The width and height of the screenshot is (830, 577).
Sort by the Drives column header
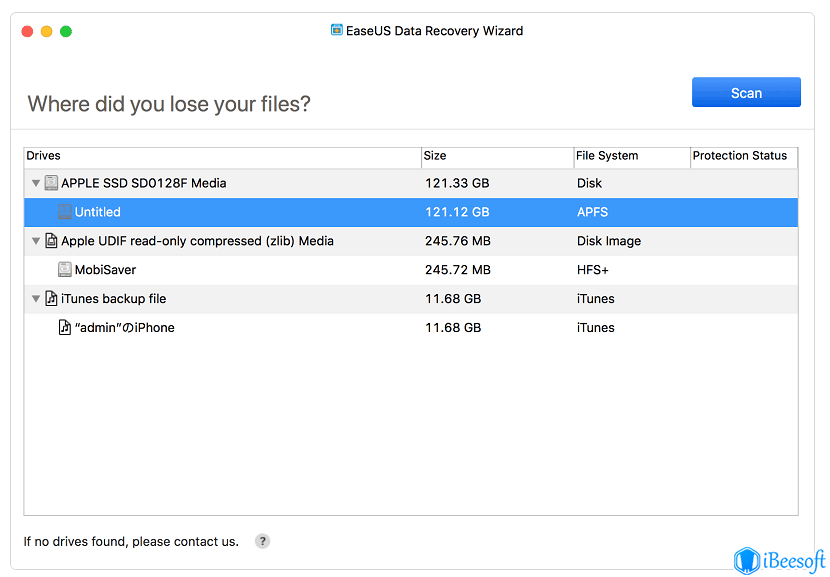[222, 156]
